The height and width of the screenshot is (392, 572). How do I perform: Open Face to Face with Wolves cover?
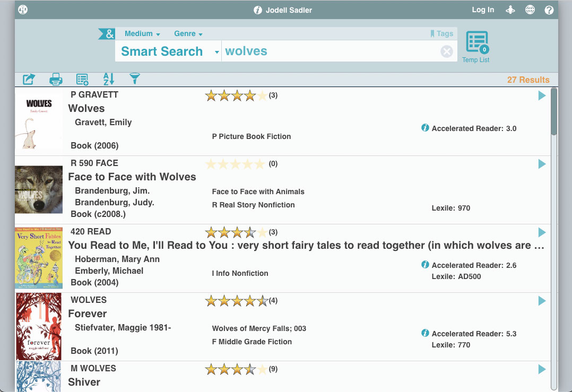[39, 189]
